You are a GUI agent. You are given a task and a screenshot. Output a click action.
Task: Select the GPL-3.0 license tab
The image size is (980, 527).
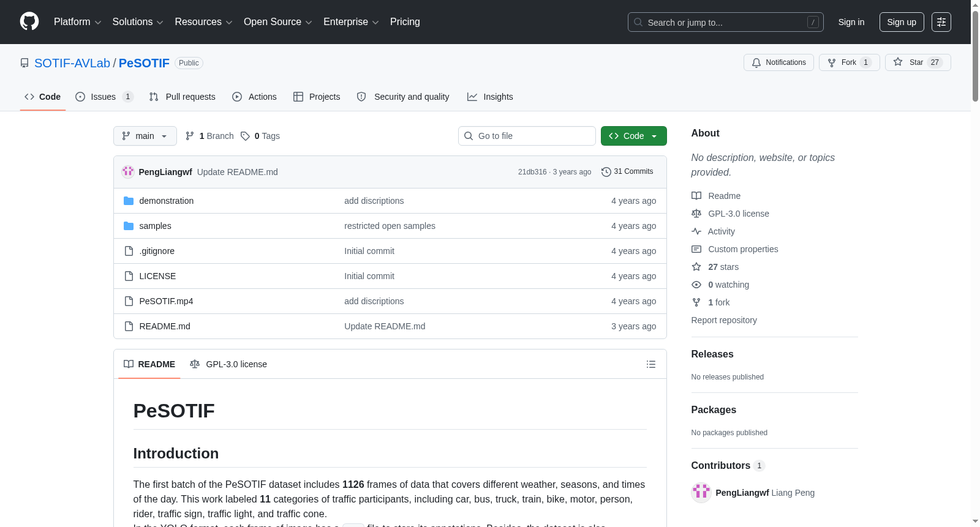pyautogui.click(x=228, y=364)
